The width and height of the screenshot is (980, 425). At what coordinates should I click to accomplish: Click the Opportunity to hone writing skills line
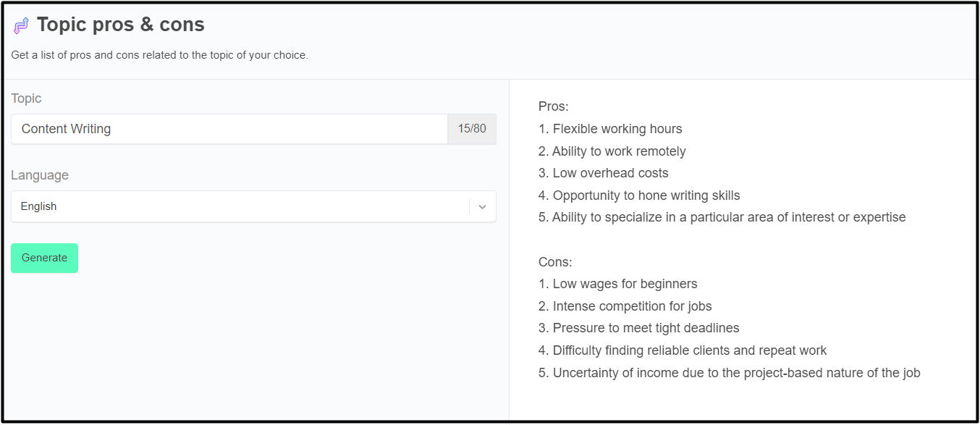[639, 195]
